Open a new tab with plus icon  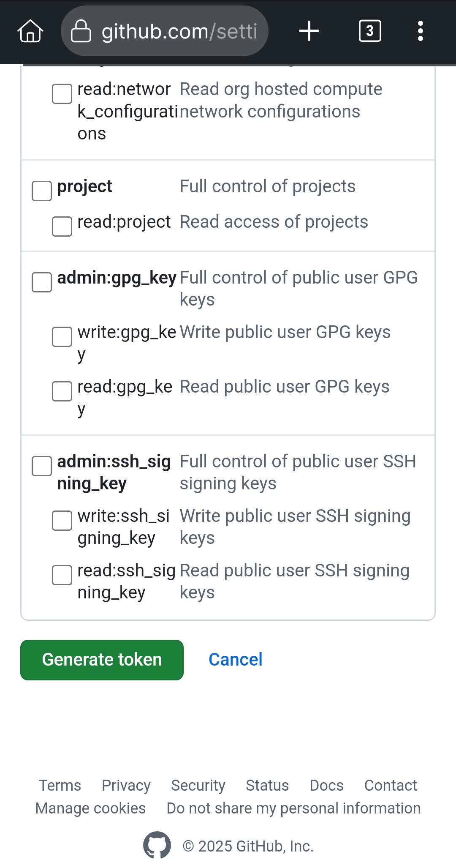point(309,31)
